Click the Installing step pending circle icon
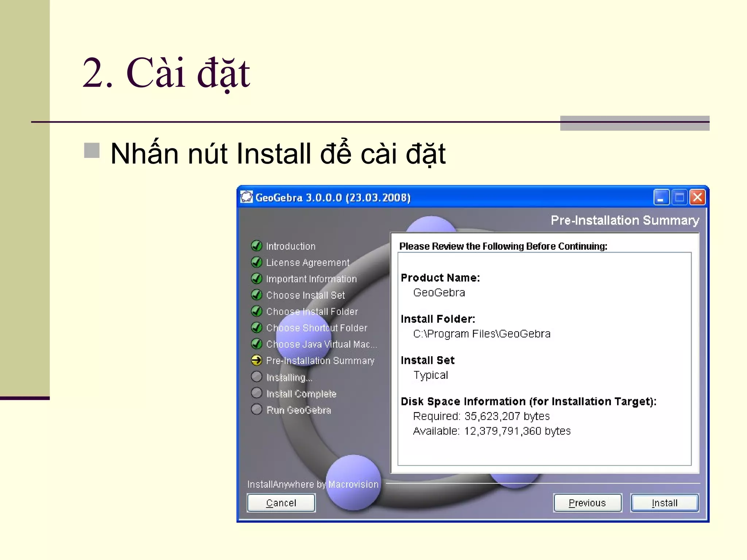This screenshot has width=747, height=560. point(257,376)
